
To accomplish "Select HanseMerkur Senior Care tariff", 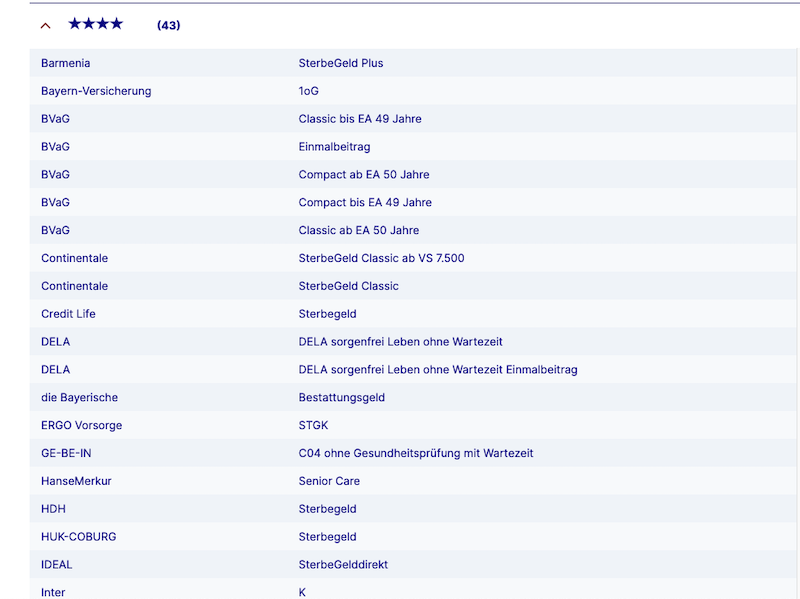I will pyautogui.click(x=329, y=481).
